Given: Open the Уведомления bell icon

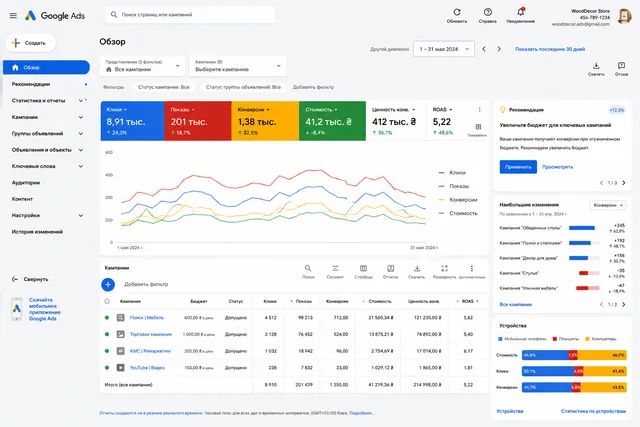Looking at the screenshot, I should click(x=520, y=12).
